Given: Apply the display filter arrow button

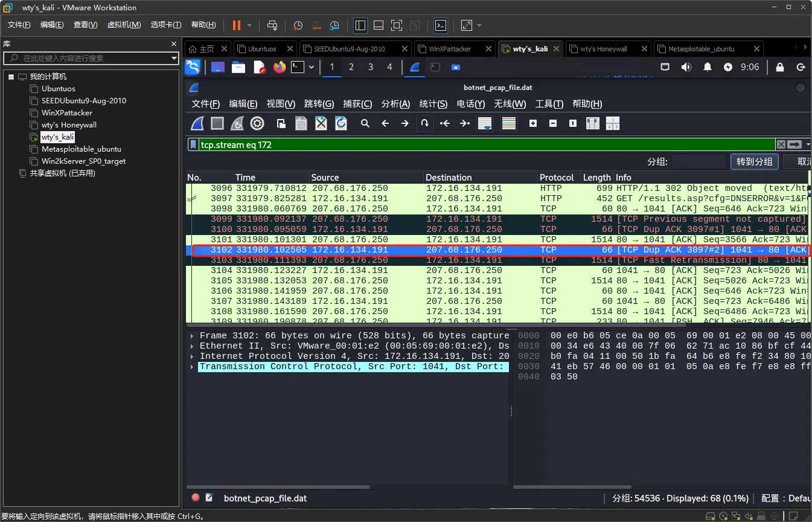Looking at the screenshot, I should (x=794, y=144).
